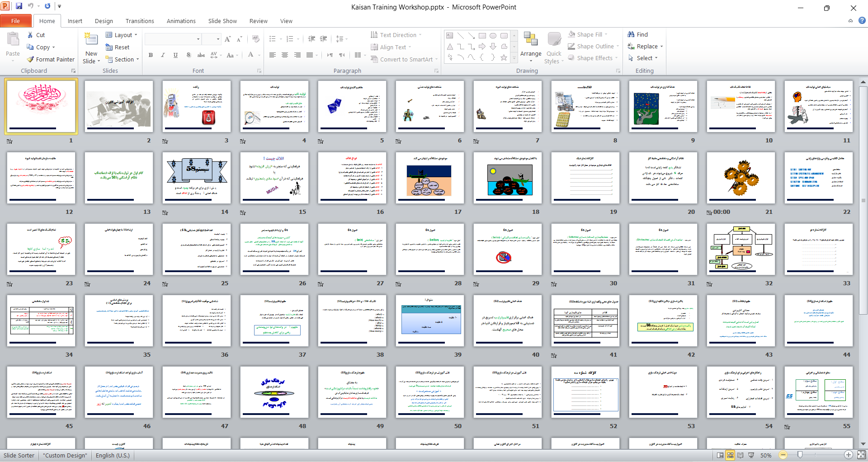Click the Paste icon in Clipboard group

coord(13,40)
